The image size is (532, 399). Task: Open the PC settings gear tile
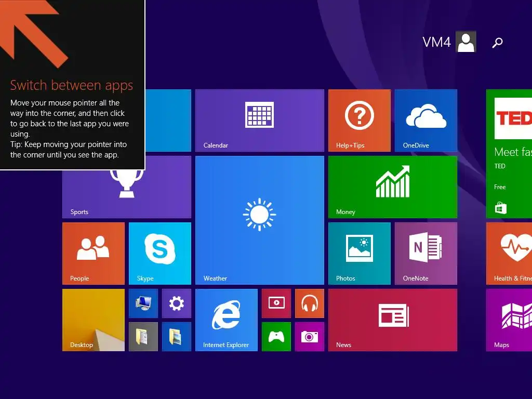point(177,303)
